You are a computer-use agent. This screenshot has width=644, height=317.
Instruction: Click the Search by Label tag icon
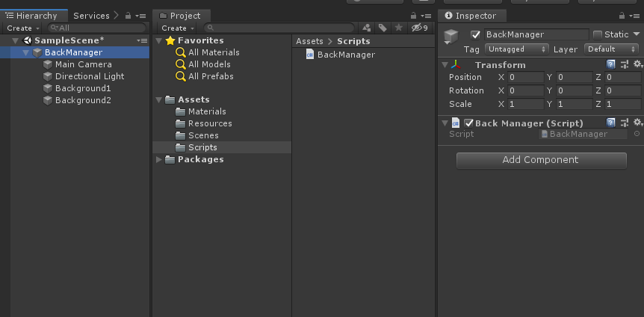[383, 28]
